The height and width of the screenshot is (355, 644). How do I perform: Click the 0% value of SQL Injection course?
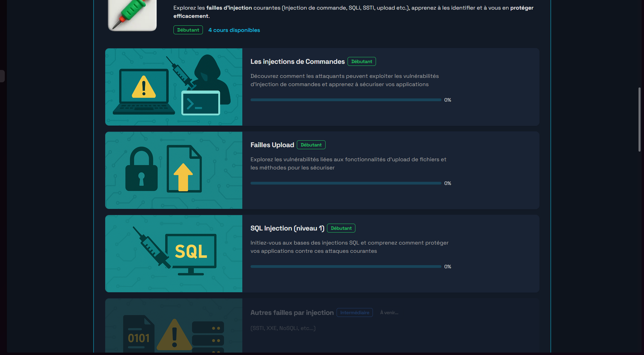(x=448, y=267)
